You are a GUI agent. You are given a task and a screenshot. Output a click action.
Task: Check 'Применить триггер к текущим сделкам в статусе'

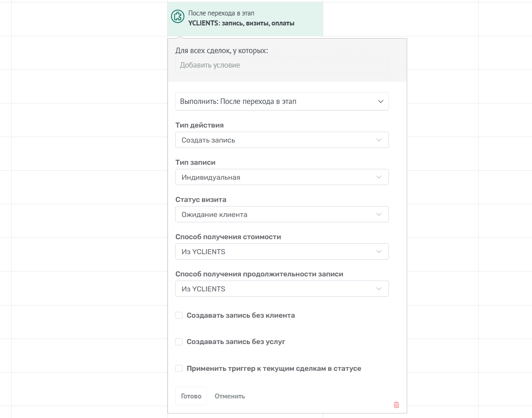(179, 368)
